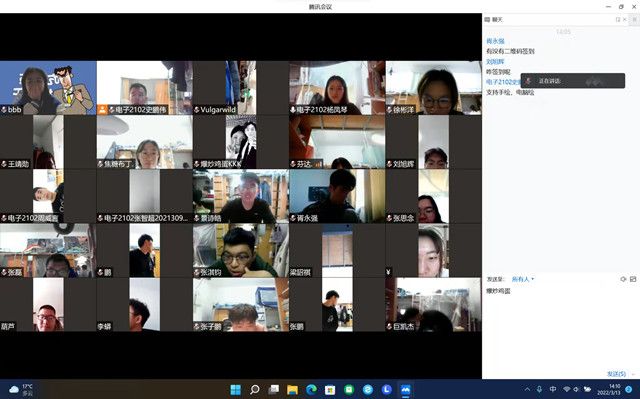Click muted mic icon on 巨凯杰 tile
640x399 pixels.
point(389,327)
